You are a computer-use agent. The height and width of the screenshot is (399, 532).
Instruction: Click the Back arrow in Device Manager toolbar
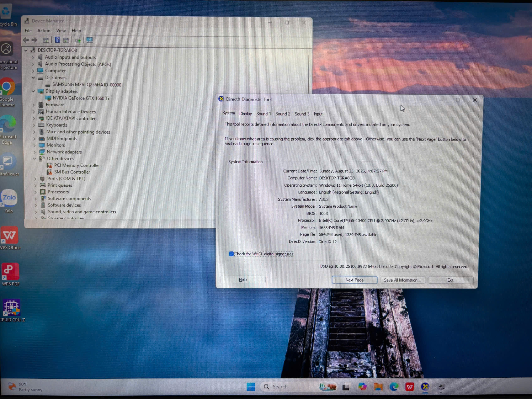pos(26,40)
